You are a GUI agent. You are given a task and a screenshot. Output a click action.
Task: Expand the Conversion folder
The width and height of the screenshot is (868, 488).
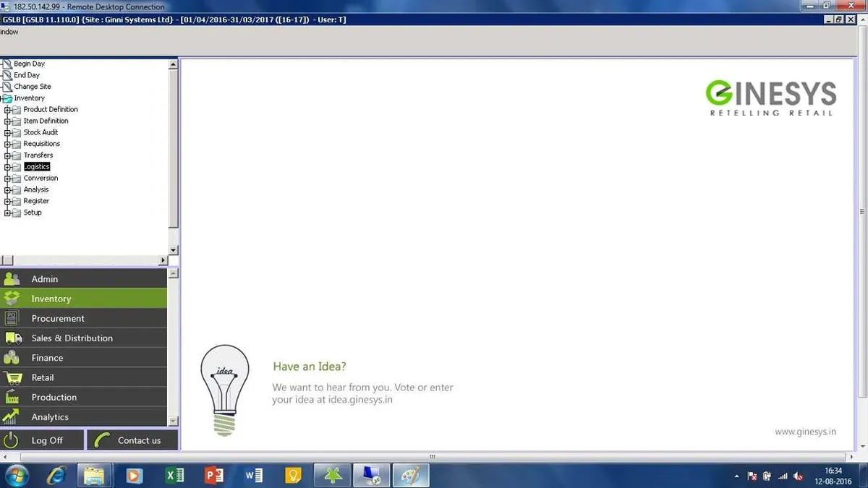click(8, 178)
